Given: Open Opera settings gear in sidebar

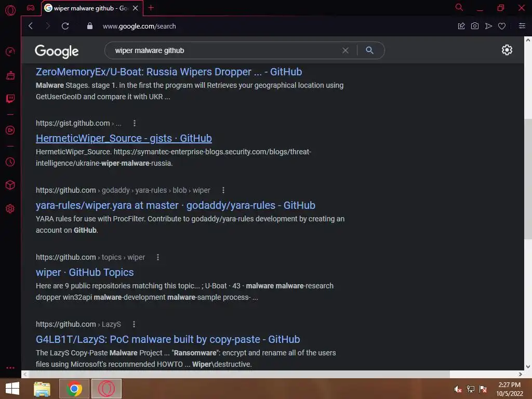Looking at the screenshot, I should [10, 208].
